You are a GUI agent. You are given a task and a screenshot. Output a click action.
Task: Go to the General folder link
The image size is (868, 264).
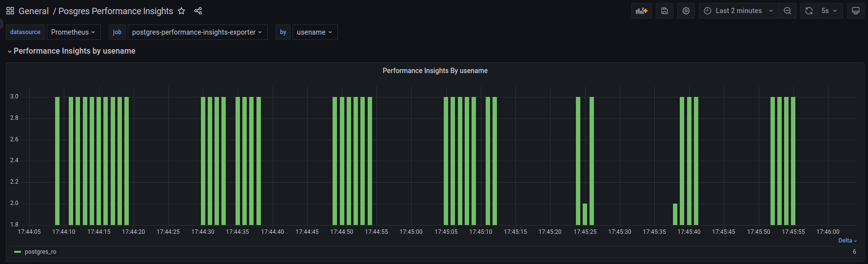[33, 11]
